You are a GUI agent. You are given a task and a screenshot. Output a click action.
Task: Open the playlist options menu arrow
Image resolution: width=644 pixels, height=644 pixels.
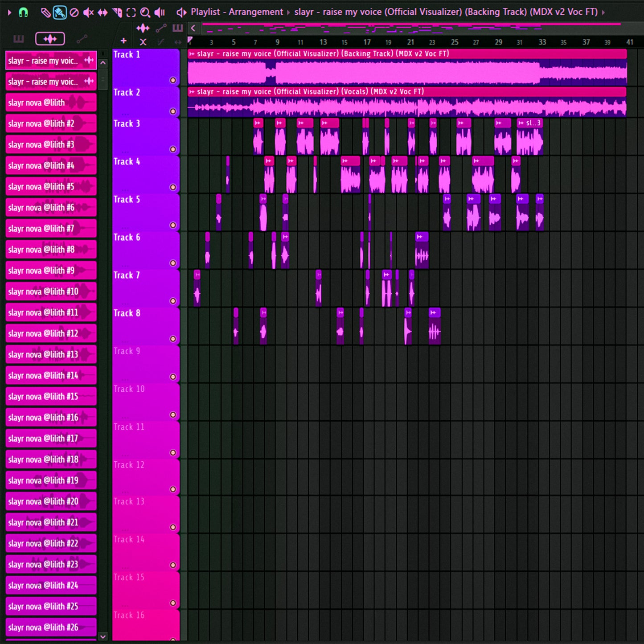coord(9,12)
